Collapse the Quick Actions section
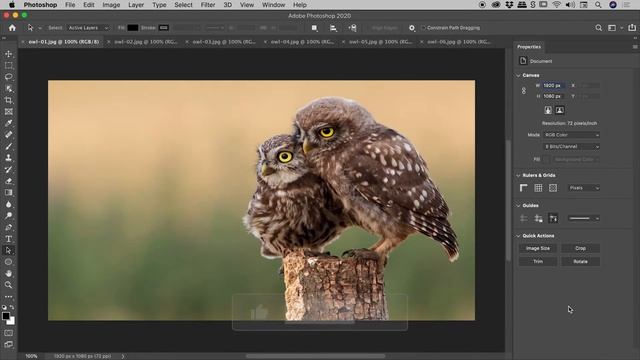The width and height of the screenshot is (640, 360). 518,236
